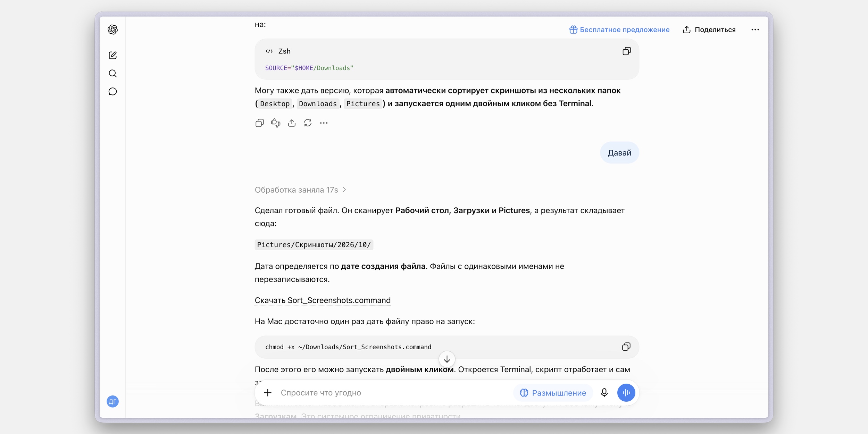Open the Бесплатное предложение offer link
This screenshot has width=868, height=434.
(619, 30)
